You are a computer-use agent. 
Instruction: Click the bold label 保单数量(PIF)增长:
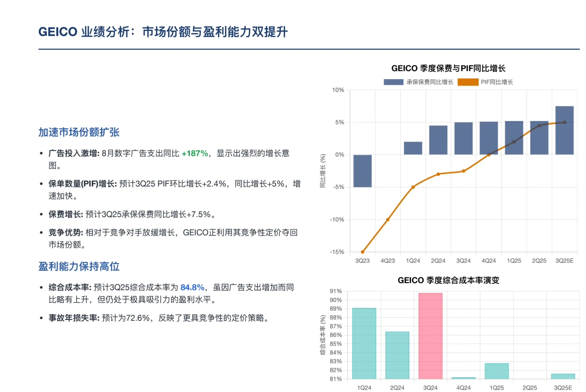tap(83, 184)
